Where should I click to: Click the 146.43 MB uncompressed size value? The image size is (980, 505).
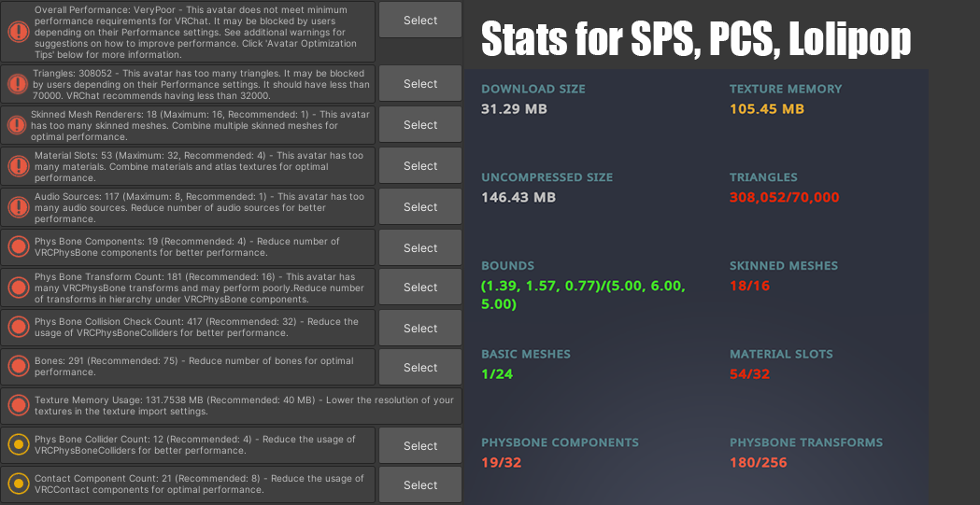[x=518, y=198]
